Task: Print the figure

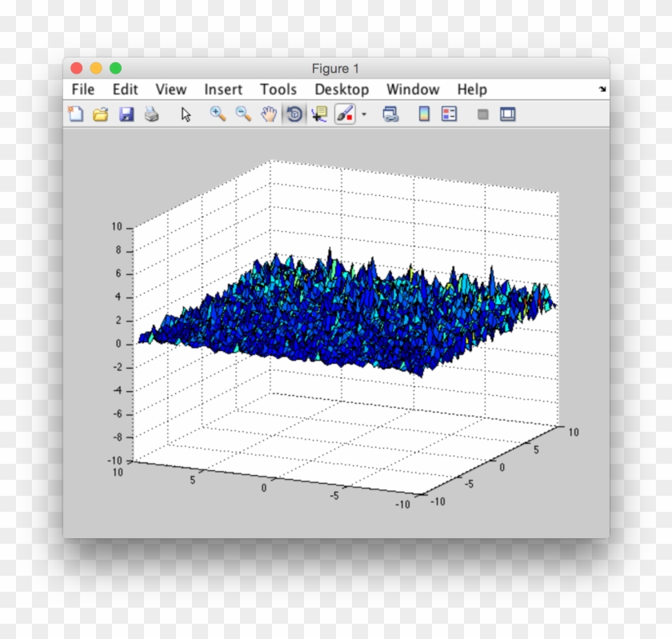Action: tap(152, 114)
